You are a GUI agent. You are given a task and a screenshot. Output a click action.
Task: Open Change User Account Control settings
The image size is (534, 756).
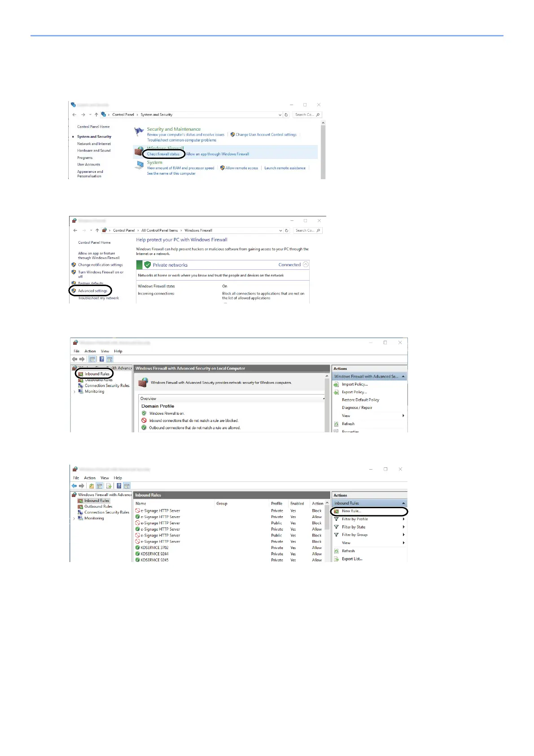click(x=266, y=135)
